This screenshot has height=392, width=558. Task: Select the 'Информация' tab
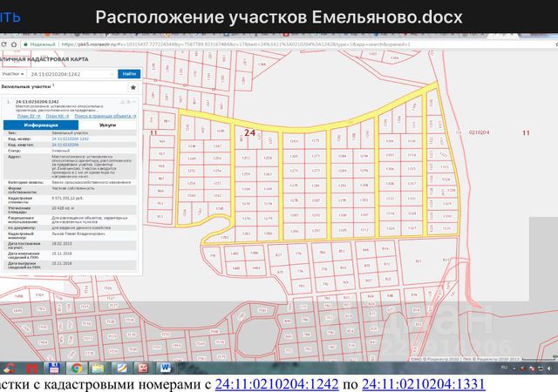(40, 125)
